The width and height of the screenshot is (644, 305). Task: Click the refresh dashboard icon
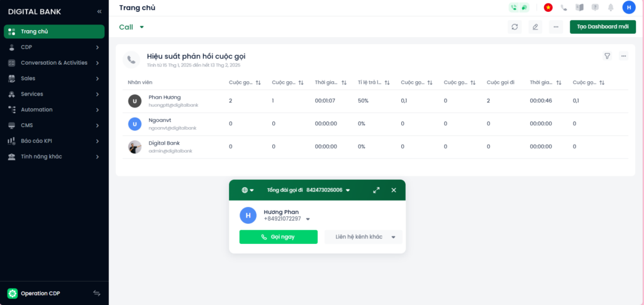point(514,27)
